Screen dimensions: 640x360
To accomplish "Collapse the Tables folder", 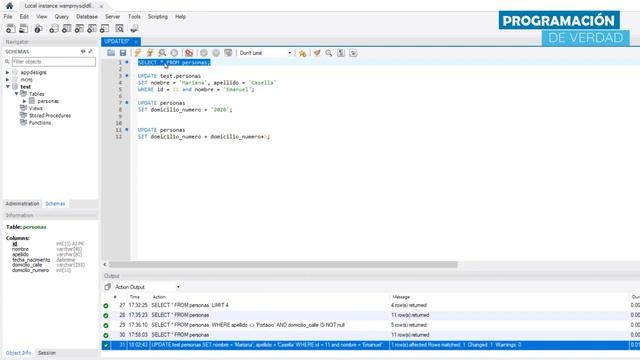I will click(16, 94).
